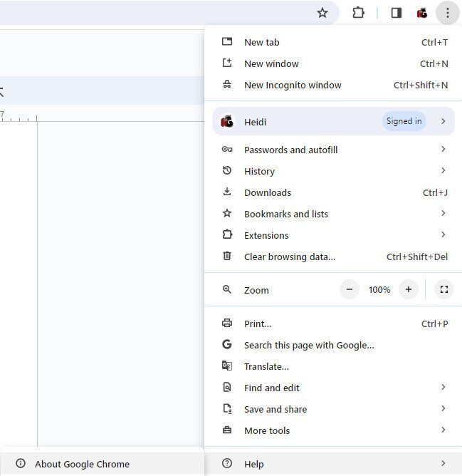Screen dimensions: 462x476
Task: Select Search this page with Google
Action: tap(309, 345)
